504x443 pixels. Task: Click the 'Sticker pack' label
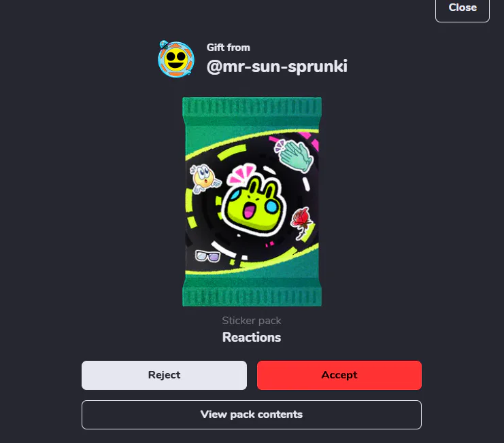pos(252,321)
